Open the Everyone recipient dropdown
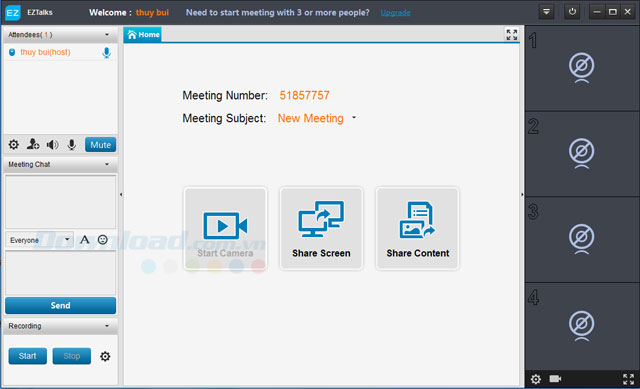 coord(40,240)
